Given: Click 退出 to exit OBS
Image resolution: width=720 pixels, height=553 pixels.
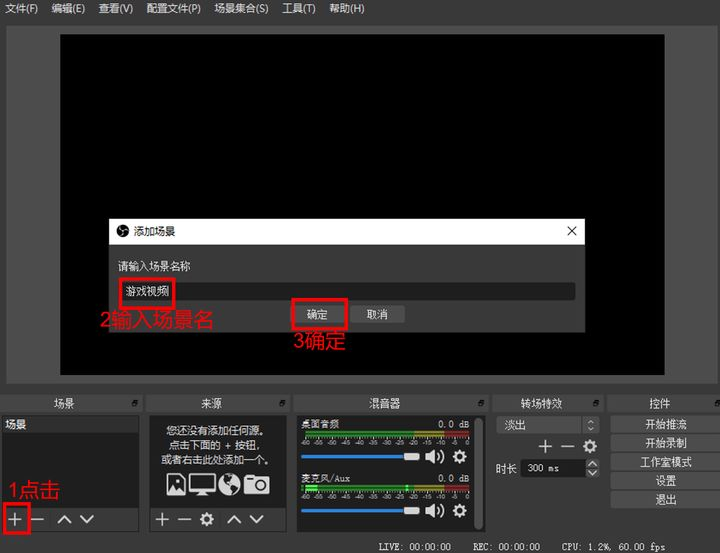Looking at the screenshot, I should click(665, 500).
